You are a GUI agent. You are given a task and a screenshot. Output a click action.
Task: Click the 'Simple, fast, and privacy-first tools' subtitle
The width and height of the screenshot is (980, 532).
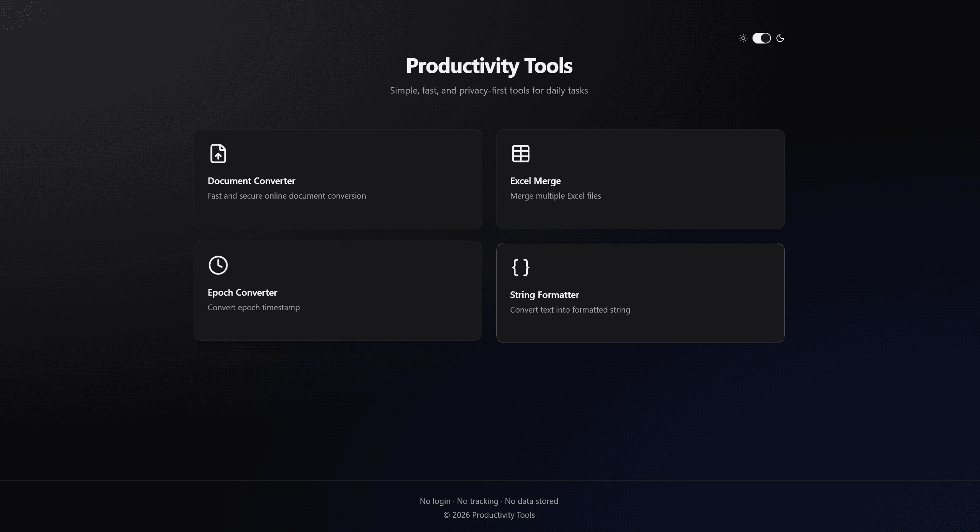coord(489,90)
